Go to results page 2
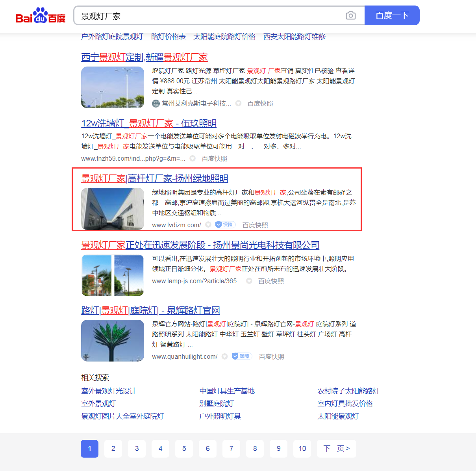This screenshot has width=476, height=471. [x=113, y=449]
